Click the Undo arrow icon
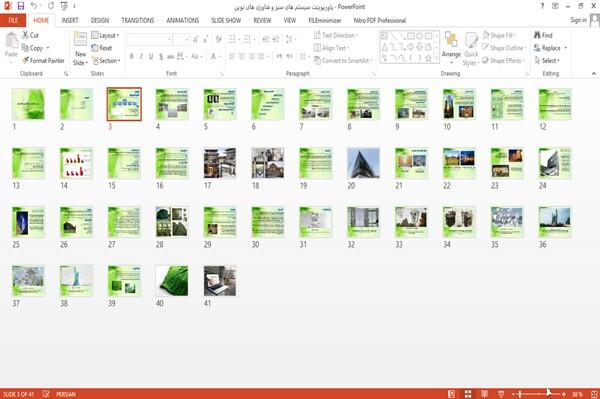The width and height of the screenshot is (600, 399). tap(34, 6)
